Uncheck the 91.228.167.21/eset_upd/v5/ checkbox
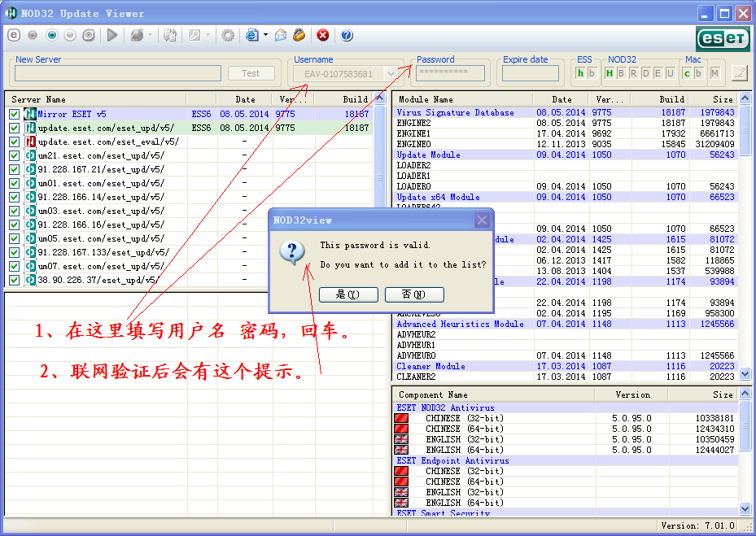Screen dimensions: 756x536 (x=15, y=170)
